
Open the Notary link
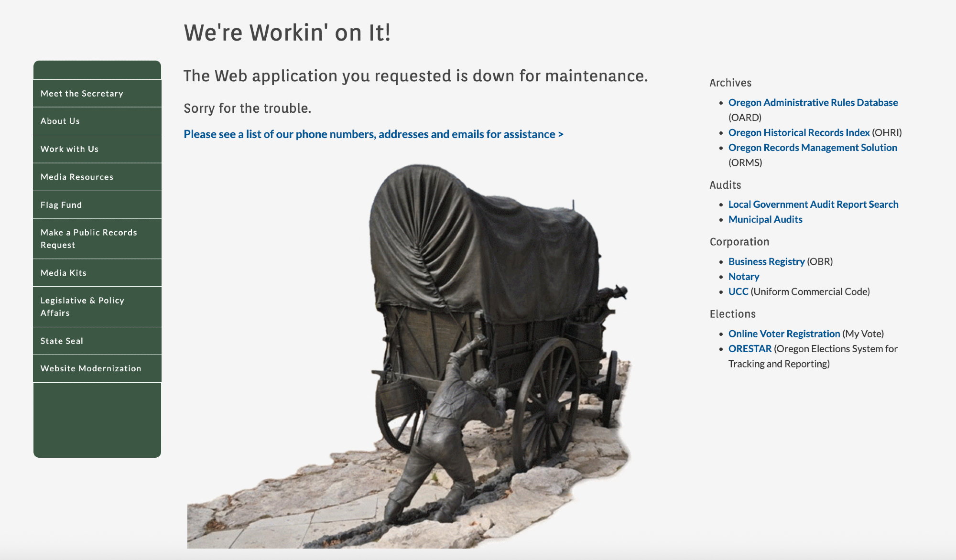click(743, 277)
